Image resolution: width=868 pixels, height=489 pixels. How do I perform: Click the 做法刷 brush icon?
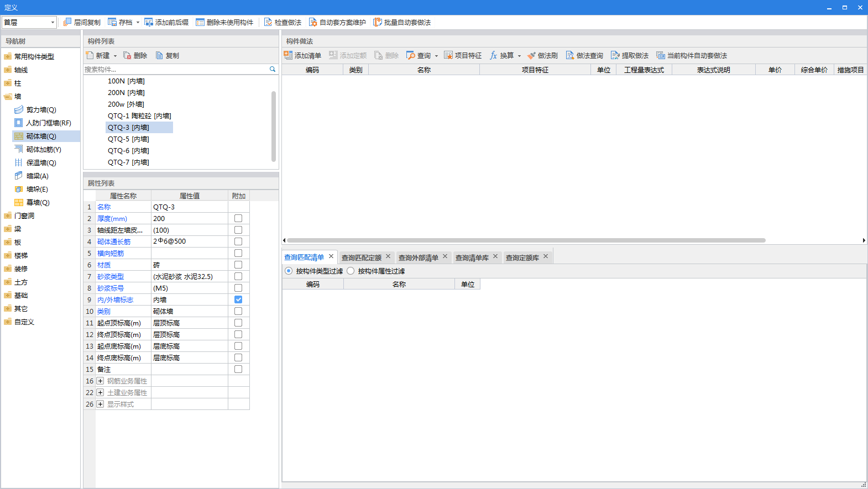(x=531, y=55)
